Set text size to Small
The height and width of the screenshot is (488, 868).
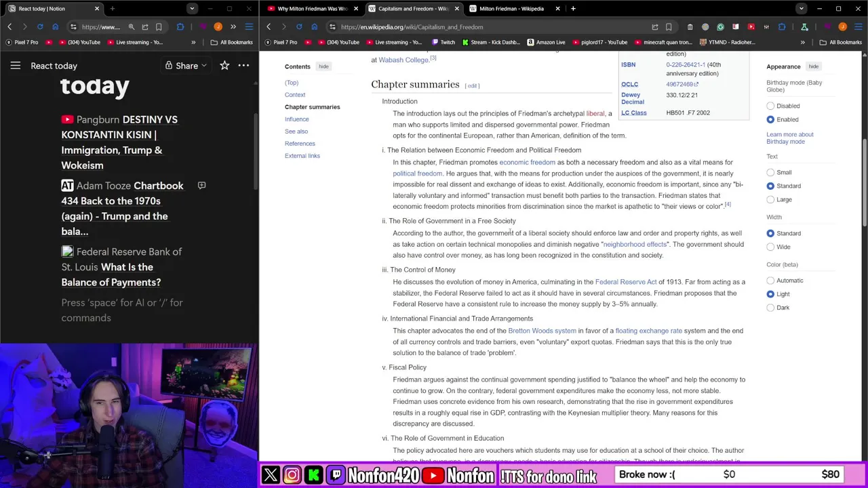(x=770, y=172)
